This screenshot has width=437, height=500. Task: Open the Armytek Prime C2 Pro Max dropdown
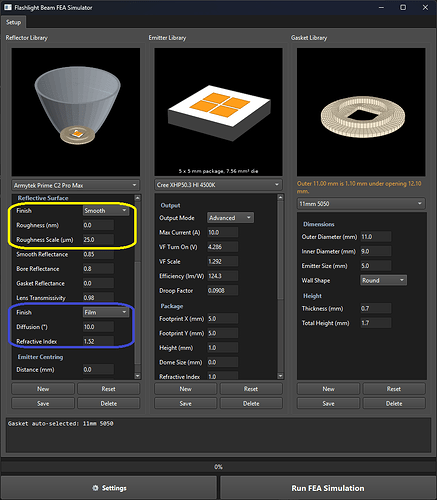76,185
